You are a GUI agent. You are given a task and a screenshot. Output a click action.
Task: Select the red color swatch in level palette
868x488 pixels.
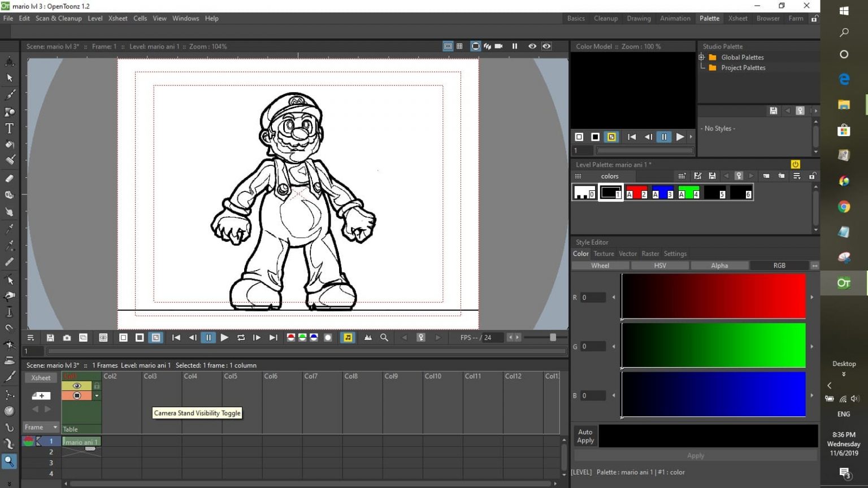(636, 193)
